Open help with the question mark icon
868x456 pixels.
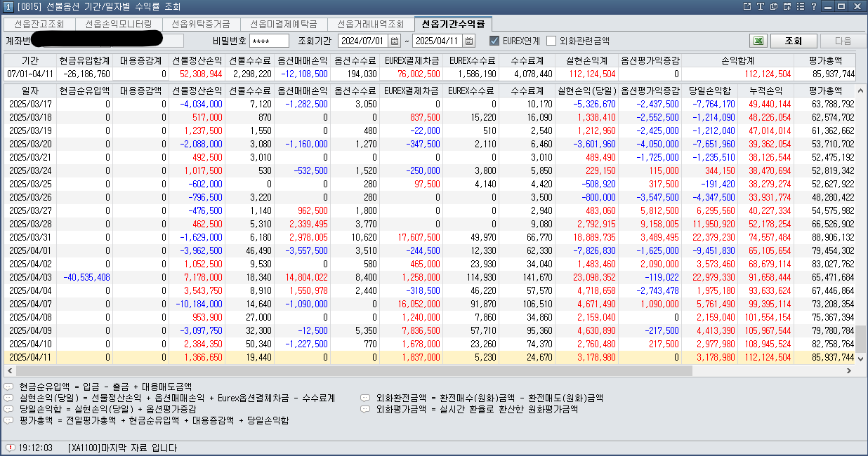coord(813,6)
